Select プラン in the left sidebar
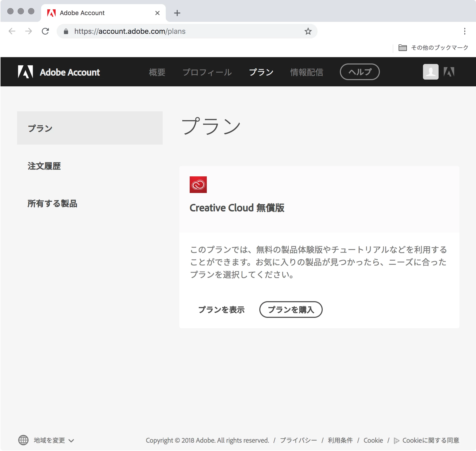This screenshot has width=476, height=451. pos(90,128)
